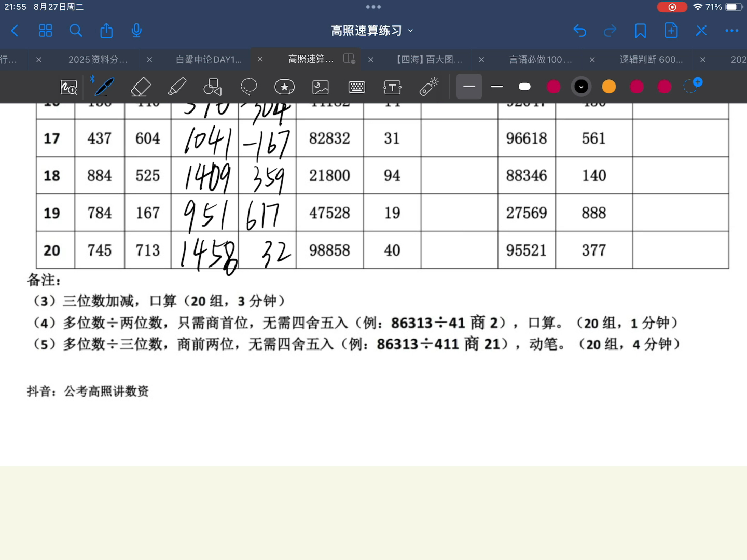Select the Shapes tool
The image size is (747, 560).
(x=212, y=87)
